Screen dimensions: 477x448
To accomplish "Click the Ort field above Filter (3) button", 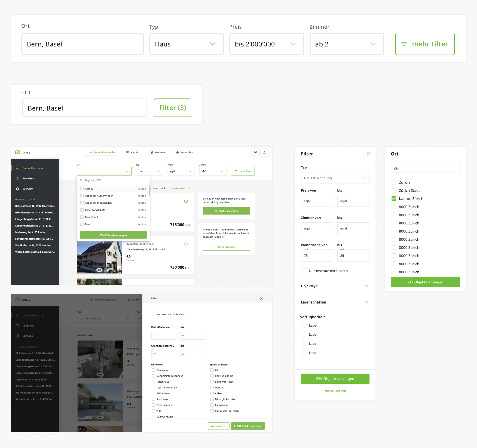I will coord(84,108).
